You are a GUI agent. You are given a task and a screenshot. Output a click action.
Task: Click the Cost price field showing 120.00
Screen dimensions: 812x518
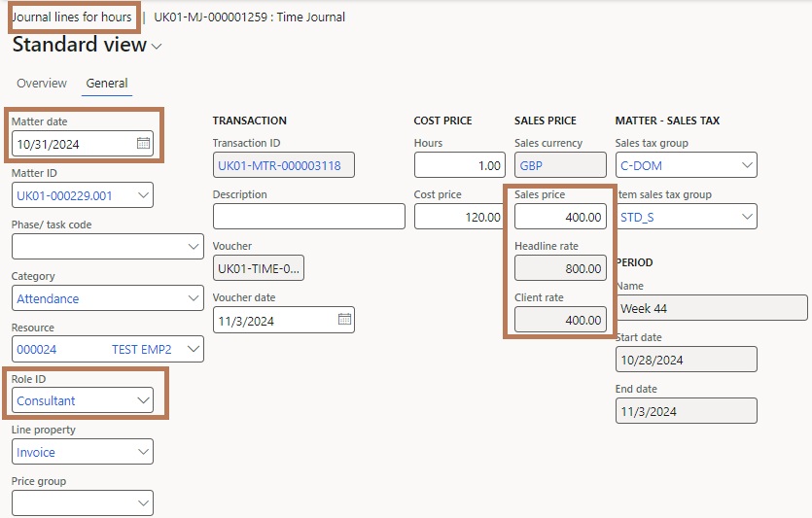(x=459, y=217)
